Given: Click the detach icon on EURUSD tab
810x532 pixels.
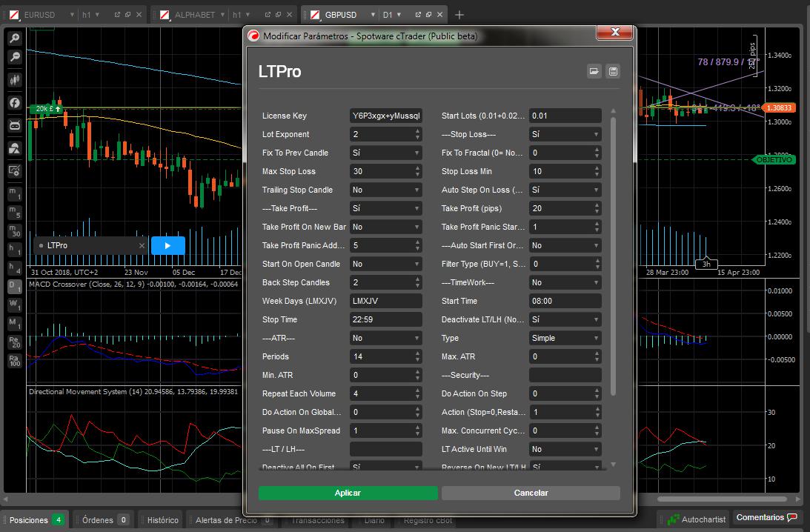Looking at the screenshot, I should pyautogui.click(x=117, y=15).
